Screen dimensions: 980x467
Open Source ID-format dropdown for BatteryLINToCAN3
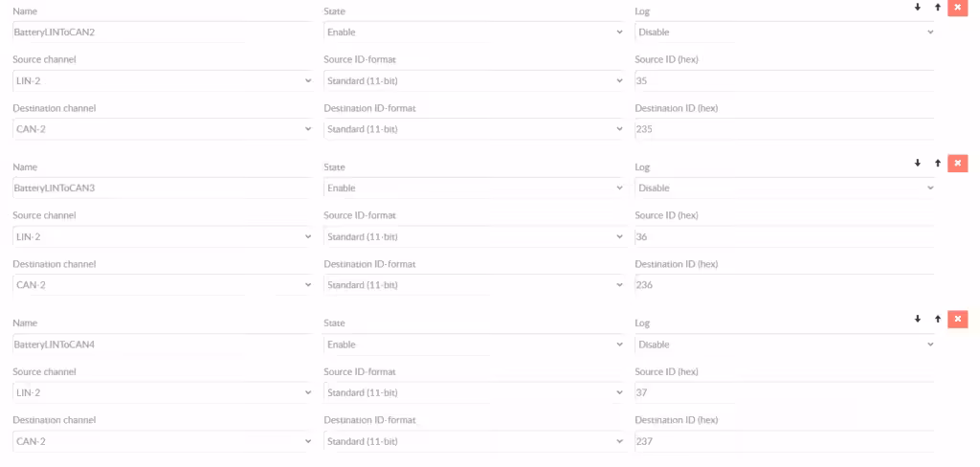pos(474,236)
